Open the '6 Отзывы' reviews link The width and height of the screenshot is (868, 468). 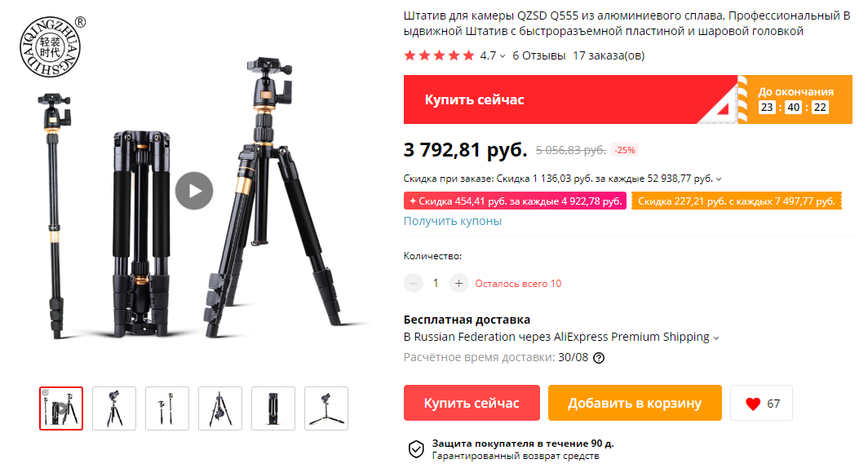tap(538, 55)
